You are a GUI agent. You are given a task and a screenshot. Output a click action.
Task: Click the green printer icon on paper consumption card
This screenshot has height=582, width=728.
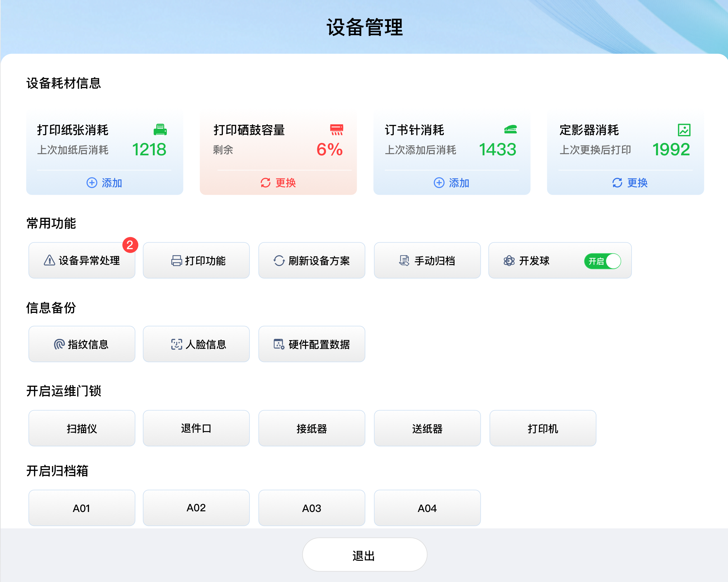(x=160, y=130)
